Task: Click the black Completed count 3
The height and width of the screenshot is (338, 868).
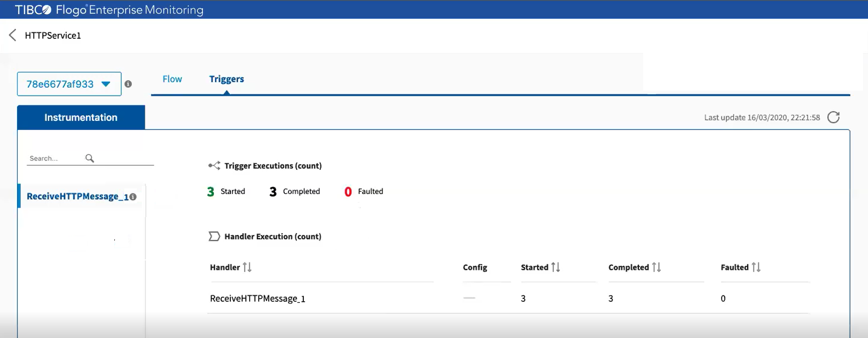Action: [273, 192]
